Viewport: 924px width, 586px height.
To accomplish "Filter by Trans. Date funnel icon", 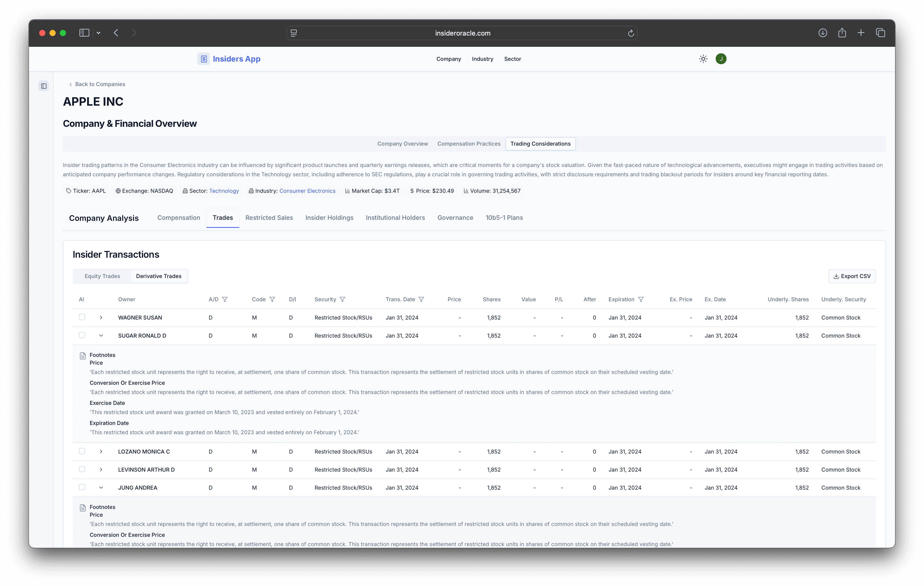I will click(421, 299).
